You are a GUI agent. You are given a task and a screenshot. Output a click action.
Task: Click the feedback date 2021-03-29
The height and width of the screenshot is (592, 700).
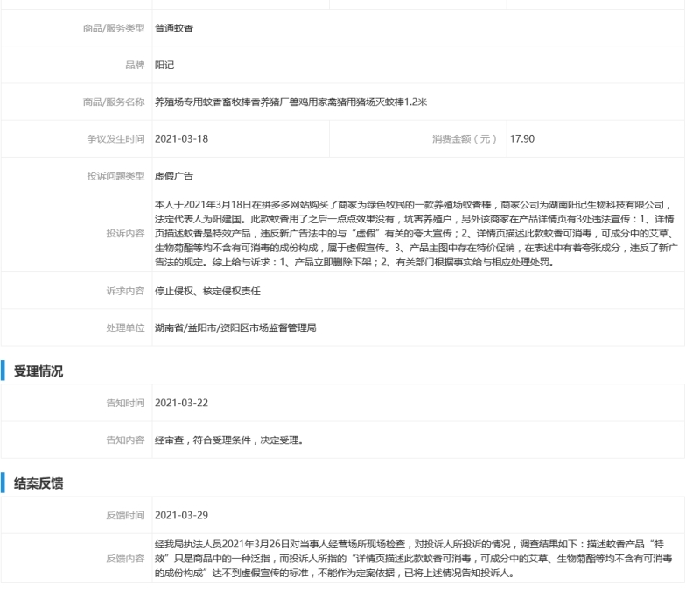click(181, 515)
